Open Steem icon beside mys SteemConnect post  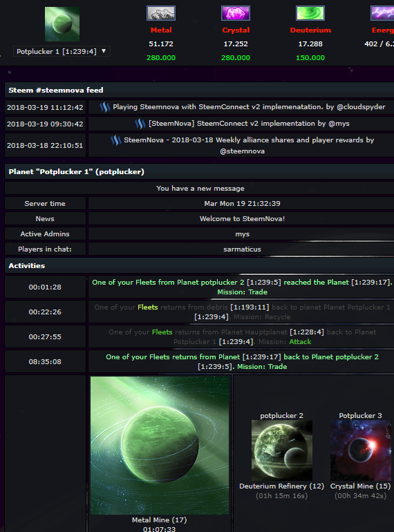(140, 124)
